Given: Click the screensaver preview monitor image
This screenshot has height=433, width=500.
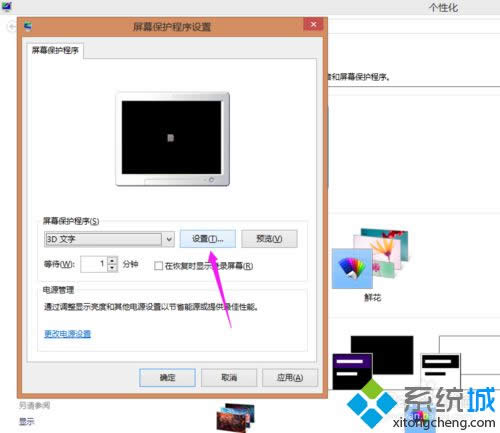Looking at the screenshot, I should click(172, 139).
